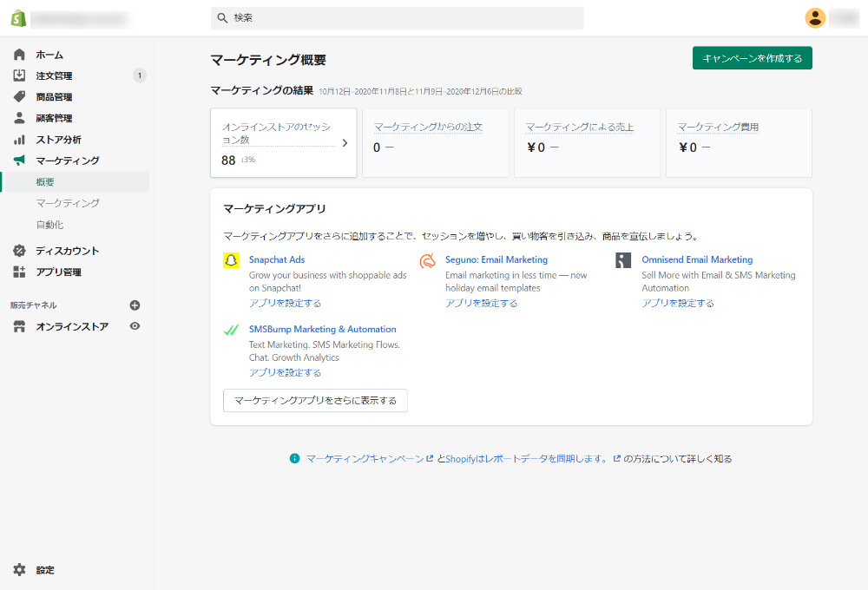Viewport: 868px width, 590px height.
Task: Open Omnisend Email Marketing link
Action: 697,259
